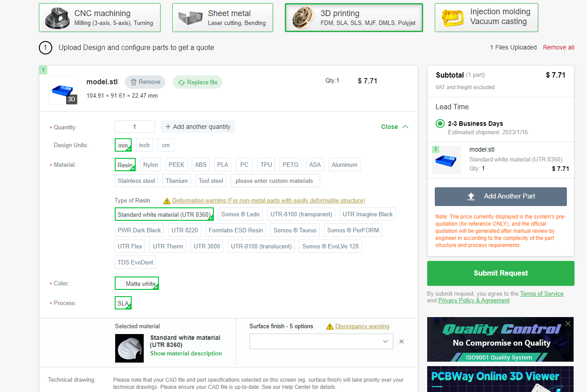Show material description link
This screenshot has width=587, height=392.
click(x=186, y=354)
